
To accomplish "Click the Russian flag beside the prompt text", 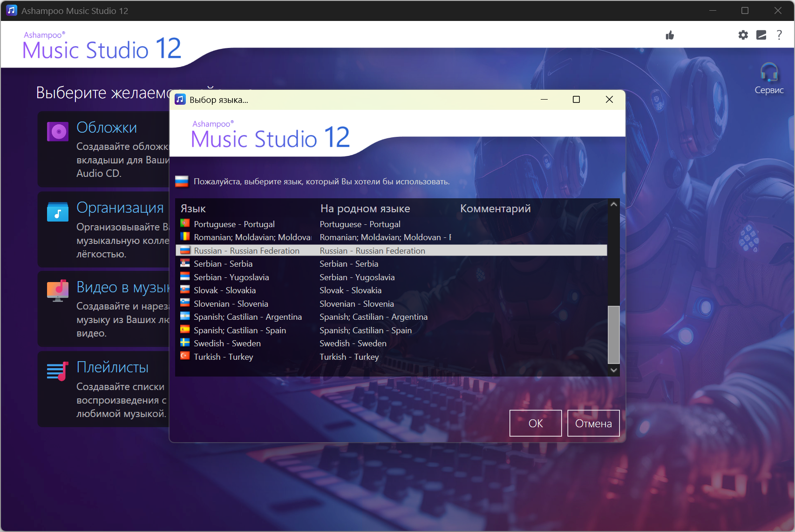I will [182, 181].
